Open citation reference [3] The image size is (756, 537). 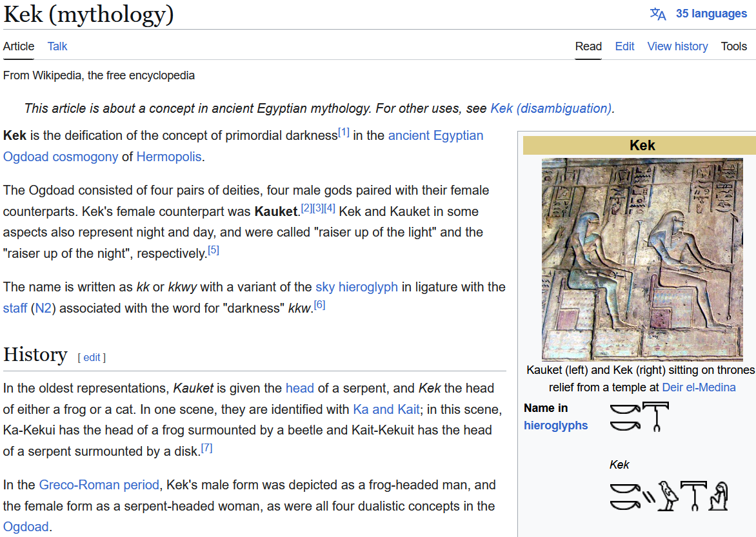(318, 208)
